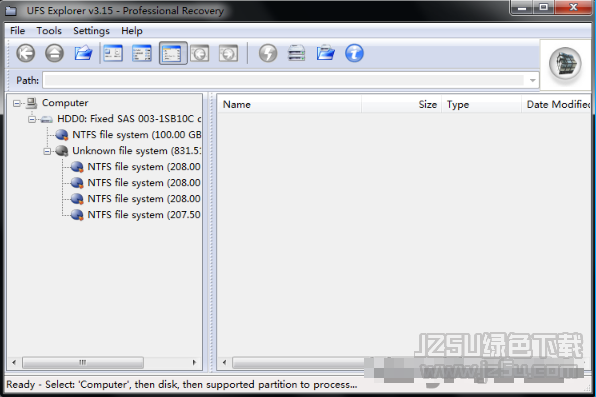Click the tree panel horizontal scrollbar thumb

(x=83, y=362)
